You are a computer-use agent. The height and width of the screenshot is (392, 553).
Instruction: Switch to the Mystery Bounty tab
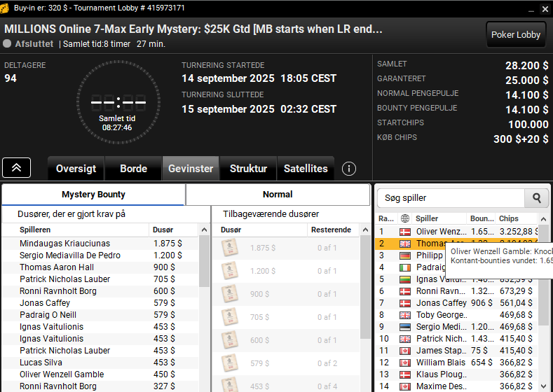click(93, 195)
